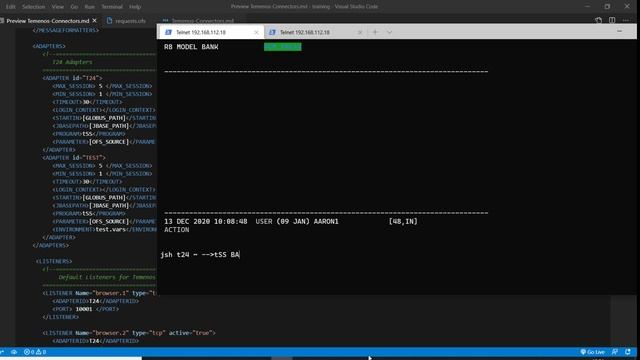Click the notifications bell in status bar
Viewport: 640px width, 360px height.
628,352
